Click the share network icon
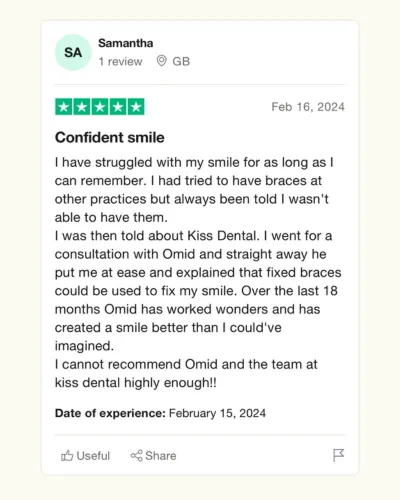The height and width of the screenshot is (500, 400). [x=136, y=456]
